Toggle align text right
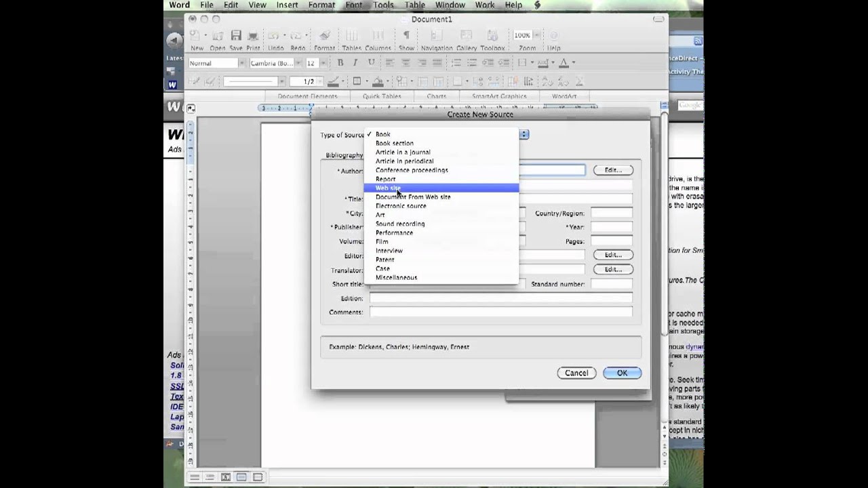Image resolution: width=868 pixels, height=488 pixels. click(x=422, y=62)
